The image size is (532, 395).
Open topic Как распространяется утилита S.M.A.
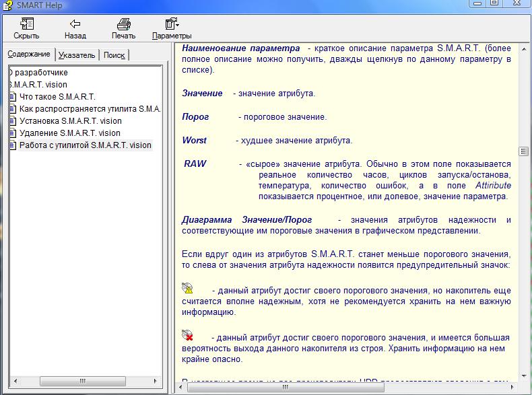(x=90, y=109)
